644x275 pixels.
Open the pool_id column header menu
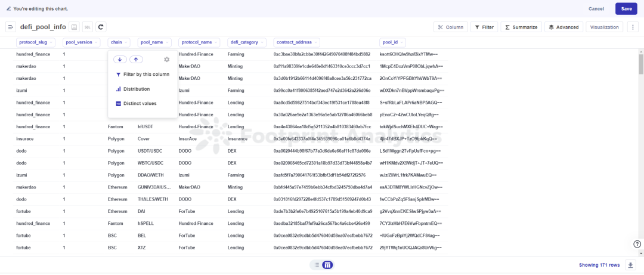click(392, 42)
